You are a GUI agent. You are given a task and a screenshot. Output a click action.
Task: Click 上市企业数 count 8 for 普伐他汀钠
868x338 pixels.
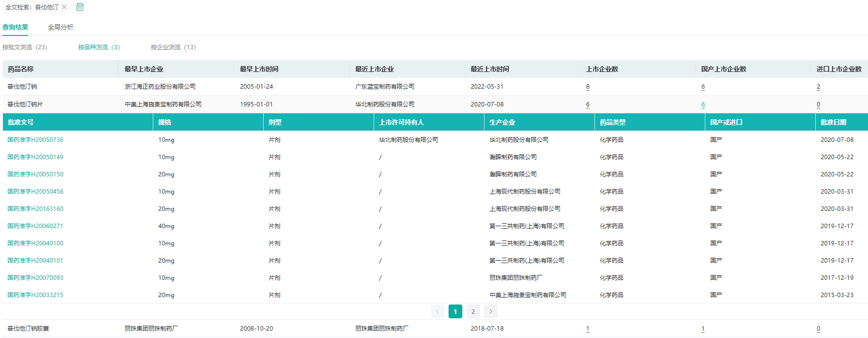pyautogui.click(x=588, y=87)
